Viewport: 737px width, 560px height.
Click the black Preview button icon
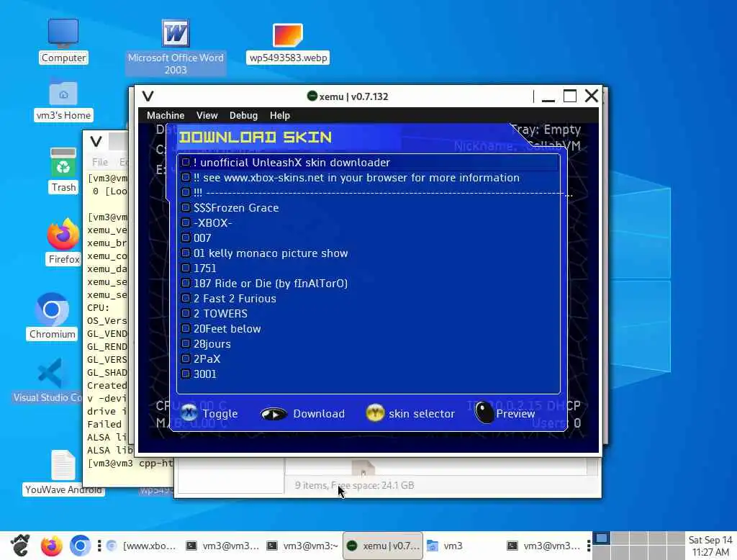484,412
